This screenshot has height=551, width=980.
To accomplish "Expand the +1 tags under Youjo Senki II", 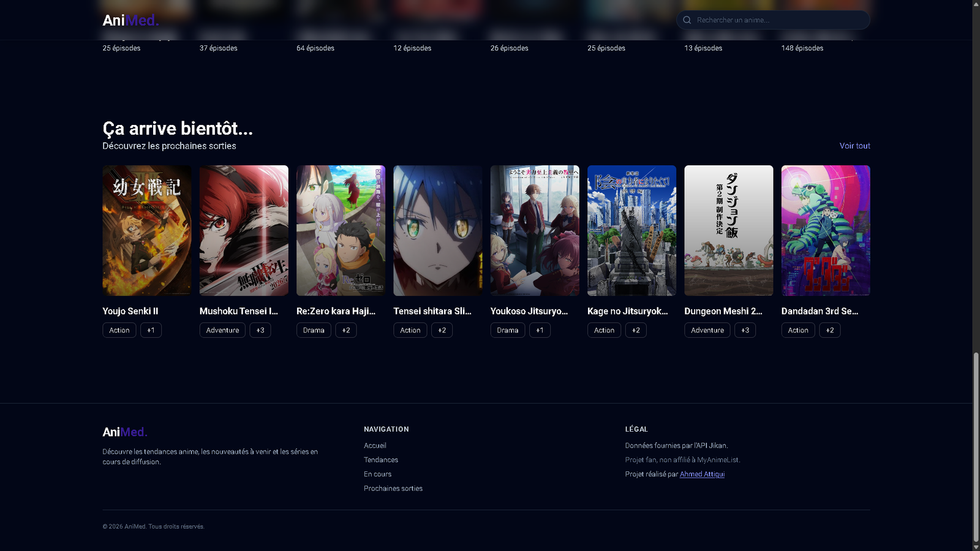I will pos(151,330).
